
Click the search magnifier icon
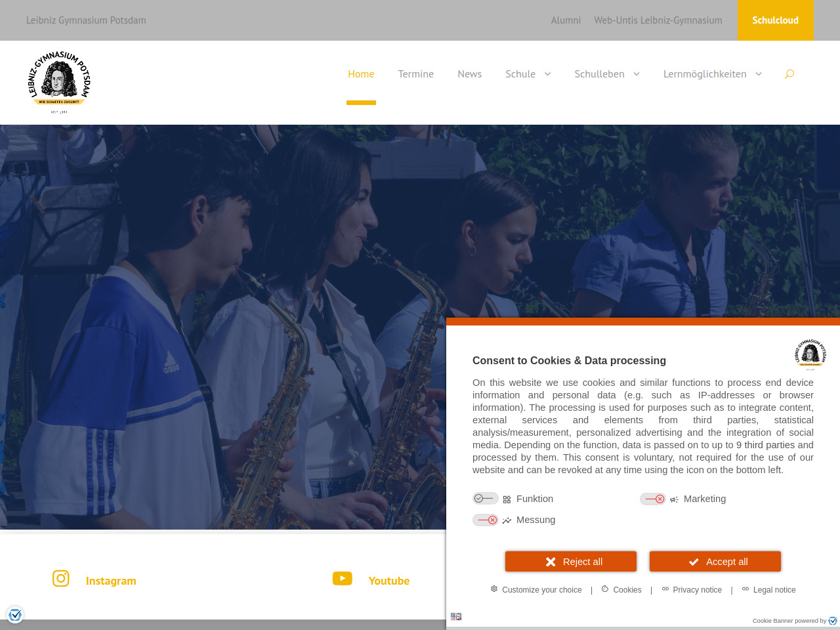coord(789,73)
